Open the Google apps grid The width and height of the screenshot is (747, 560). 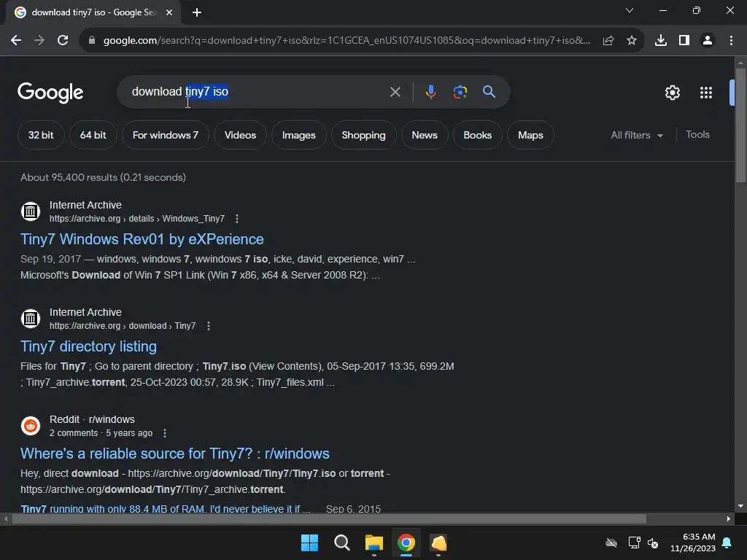(x=706, y=93)
